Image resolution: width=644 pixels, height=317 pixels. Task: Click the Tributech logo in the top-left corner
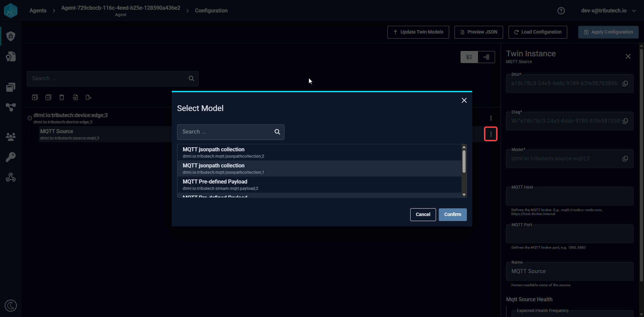coord(11,10)
